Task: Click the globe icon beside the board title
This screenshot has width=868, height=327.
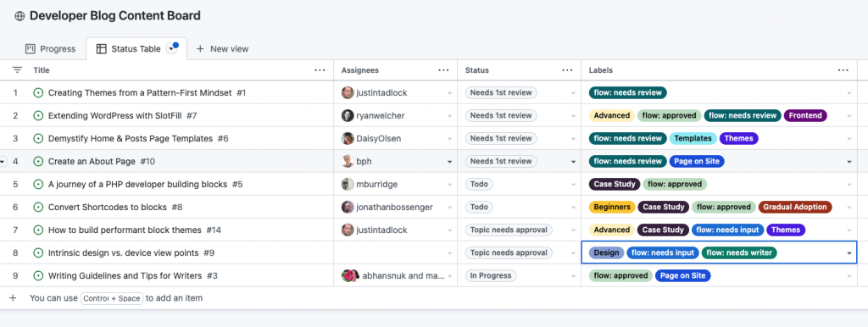Action: coord(19,16)
